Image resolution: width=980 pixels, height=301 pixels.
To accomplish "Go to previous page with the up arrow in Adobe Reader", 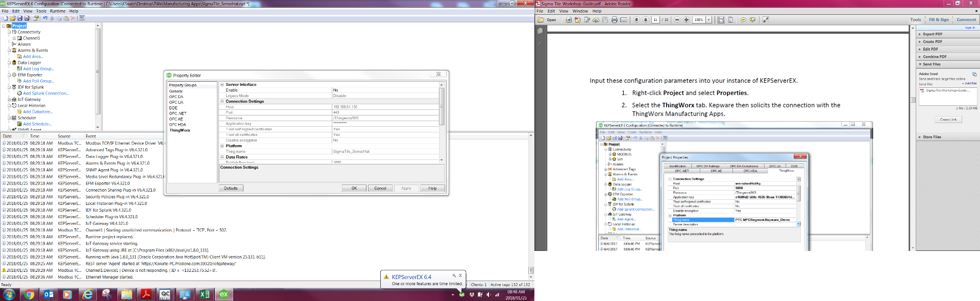I will point(636,20).
